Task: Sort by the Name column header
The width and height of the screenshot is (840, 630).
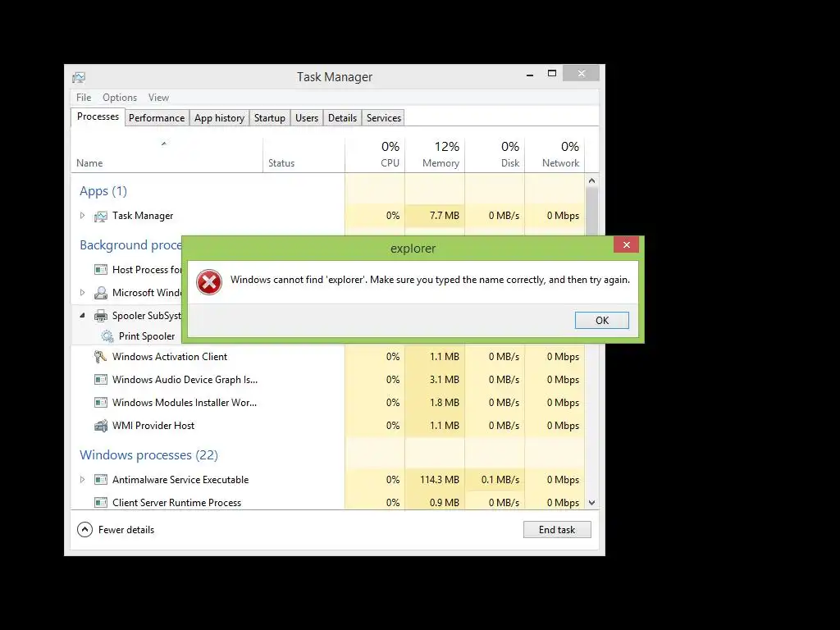Action: click(x=167, y=155)
